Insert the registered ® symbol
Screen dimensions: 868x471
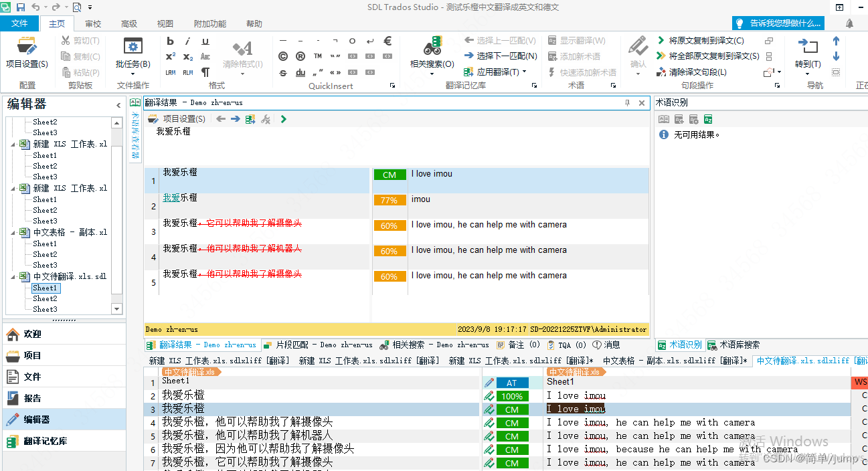pyautogui.click(x=300, y=57)
